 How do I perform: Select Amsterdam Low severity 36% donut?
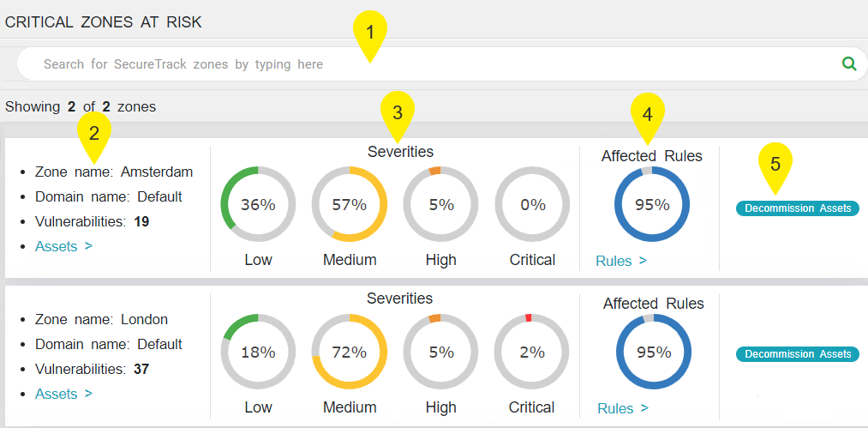258,205
